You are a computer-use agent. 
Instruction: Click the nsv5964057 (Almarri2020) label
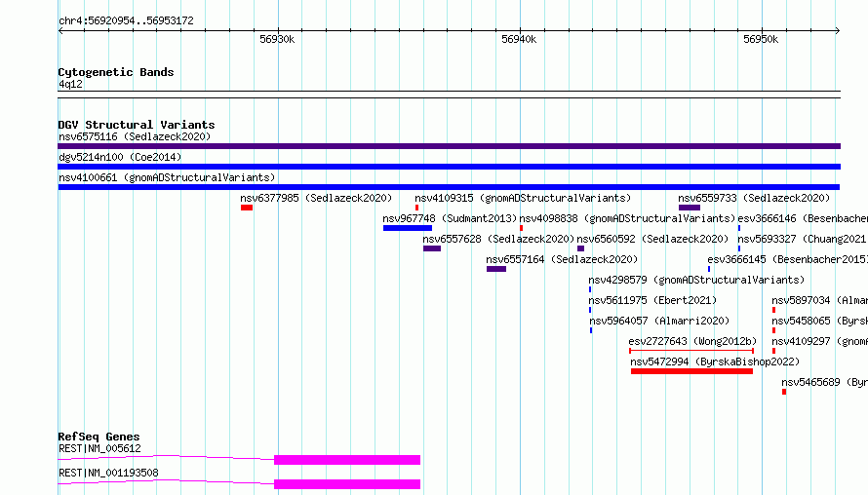tap(659, 321)
